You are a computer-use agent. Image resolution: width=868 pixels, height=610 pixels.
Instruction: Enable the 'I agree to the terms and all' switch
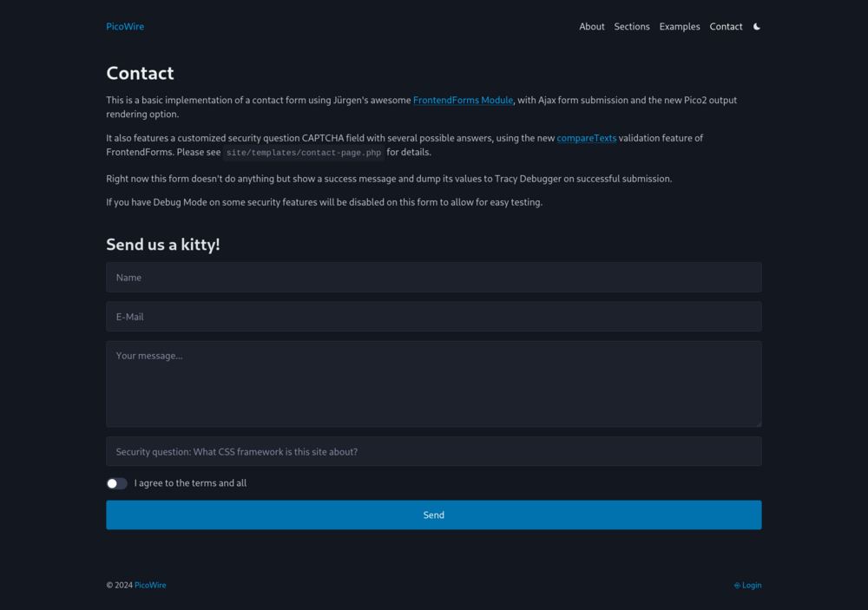point(116,482)
